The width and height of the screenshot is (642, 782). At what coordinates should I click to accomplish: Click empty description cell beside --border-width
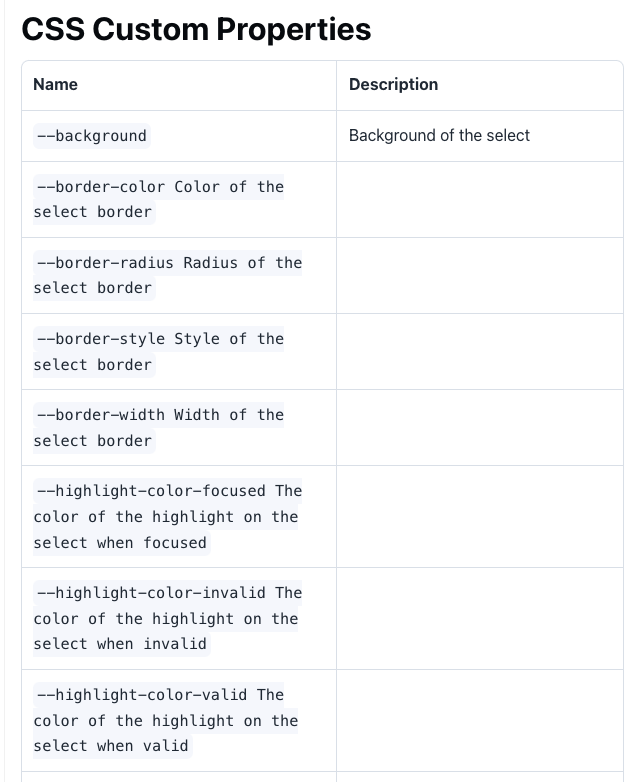(x=480, y=427)
